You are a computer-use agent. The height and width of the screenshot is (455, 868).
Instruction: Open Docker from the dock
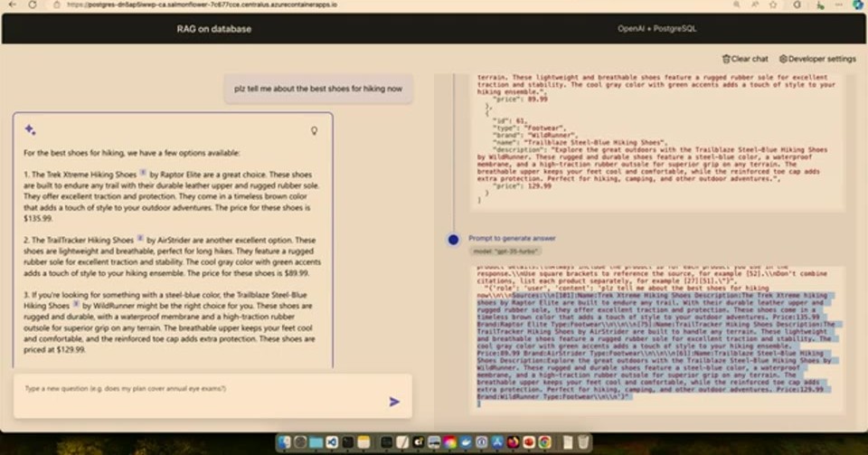click(466, 441)
